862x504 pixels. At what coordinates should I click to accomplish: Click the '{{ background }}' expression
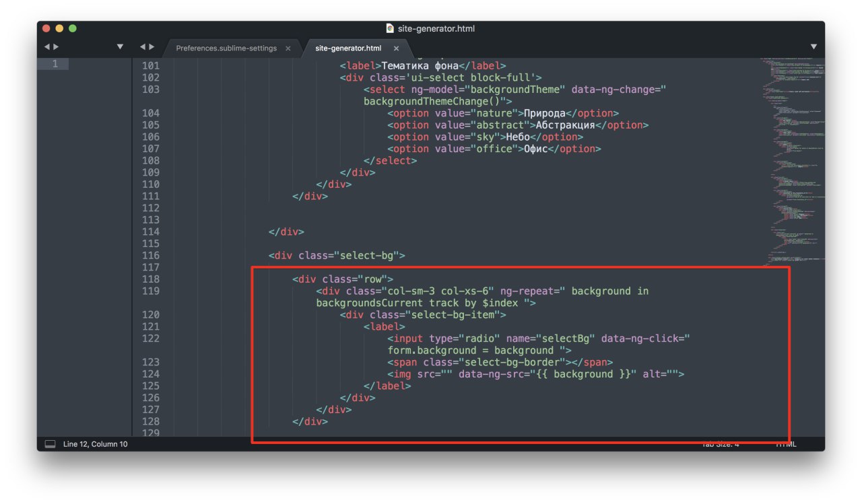click(583, 374)
